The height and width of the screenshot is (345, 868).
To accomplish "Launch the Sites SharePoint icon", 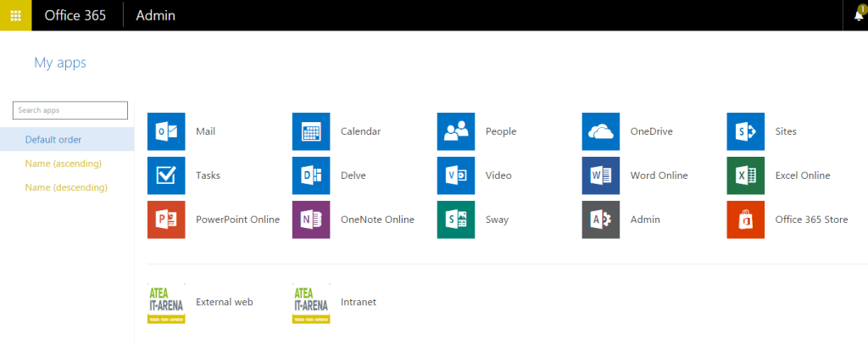I will (x=746, y=131).
